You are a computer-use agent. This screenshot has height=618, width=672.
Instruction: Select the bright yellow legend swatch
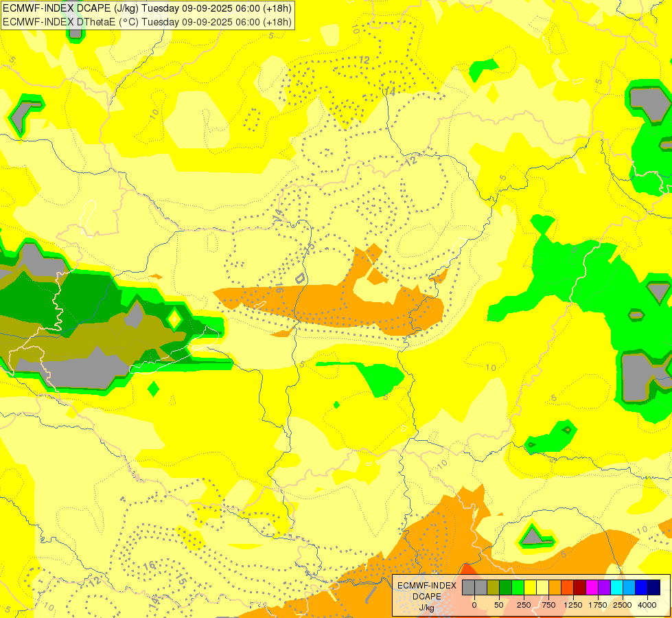pos(530,587)
